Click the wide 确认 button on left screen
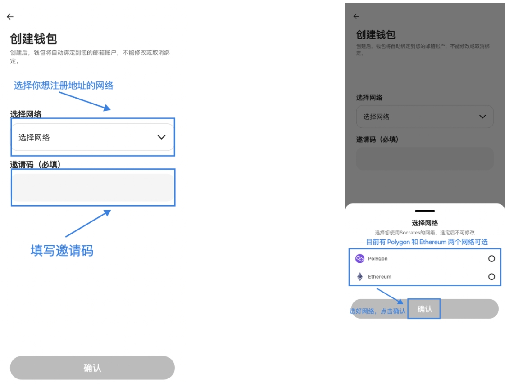This screenshot has height=392, width=532. 92,368
